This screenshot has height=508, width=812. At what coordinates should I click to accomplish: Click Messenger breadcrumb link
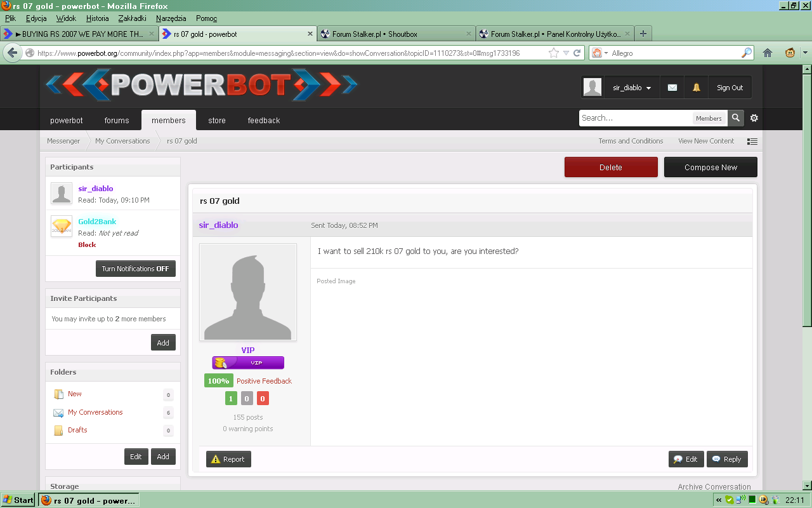(63, 141)
